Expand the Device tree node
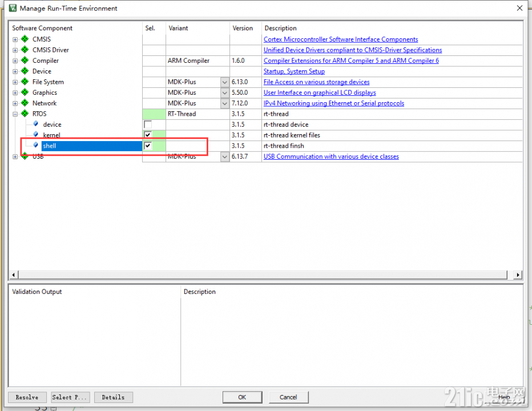532x411 pixels. pyautogui.click(x=15, y=71)
